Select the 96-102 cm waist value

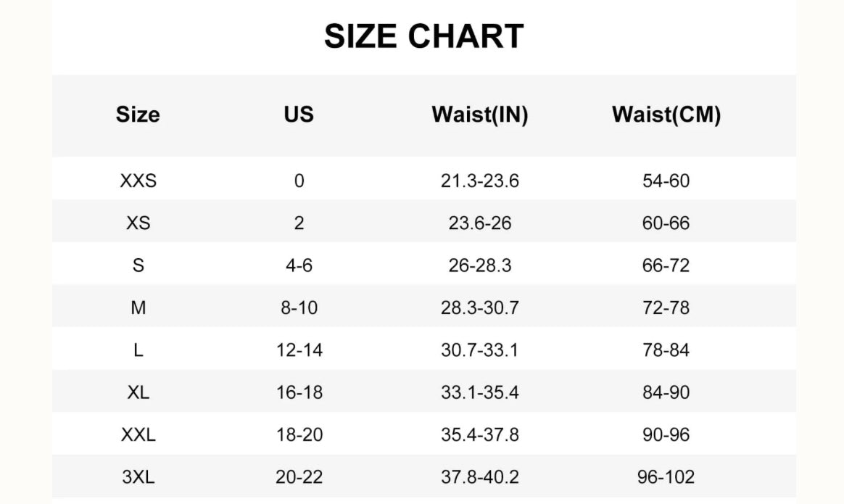(x=666, y=476)
